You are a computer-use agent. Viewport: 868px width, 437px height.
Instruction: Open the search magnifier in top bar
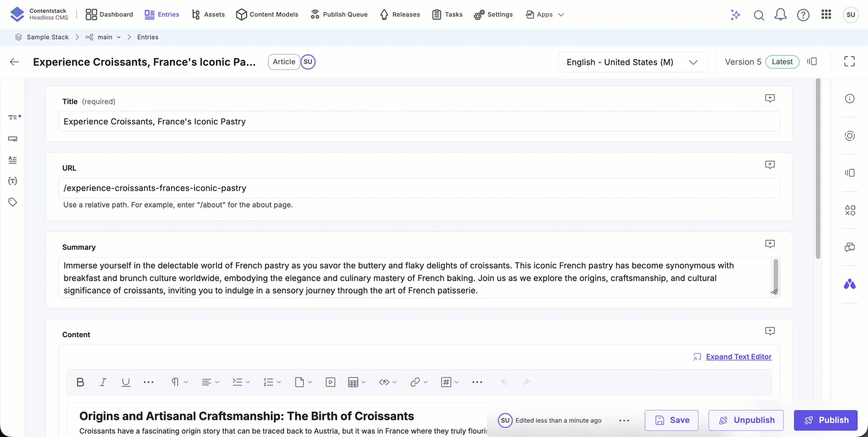tap(759, 15)
